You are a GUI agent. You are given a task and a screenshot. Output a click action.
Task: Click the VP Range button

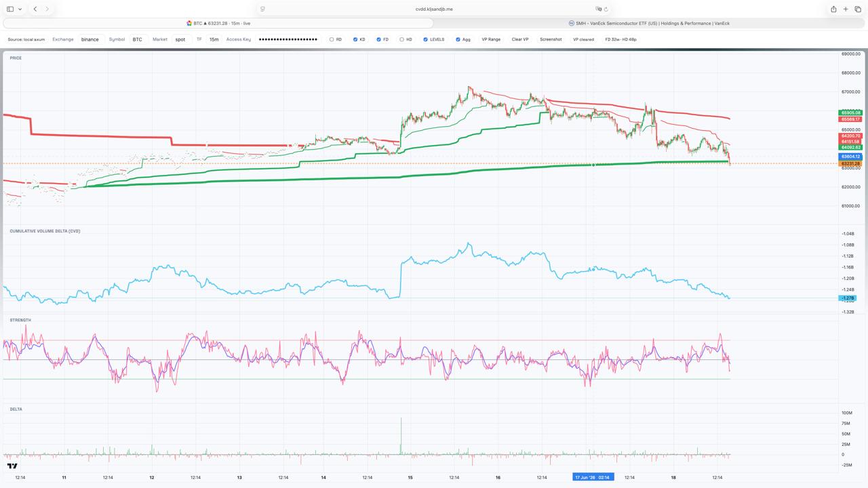click(x=491, y=39)
